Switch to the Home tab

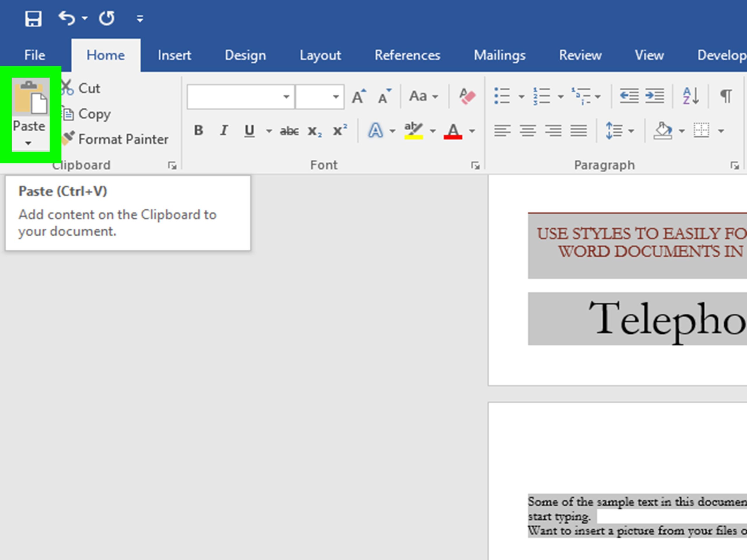(106, 55)
